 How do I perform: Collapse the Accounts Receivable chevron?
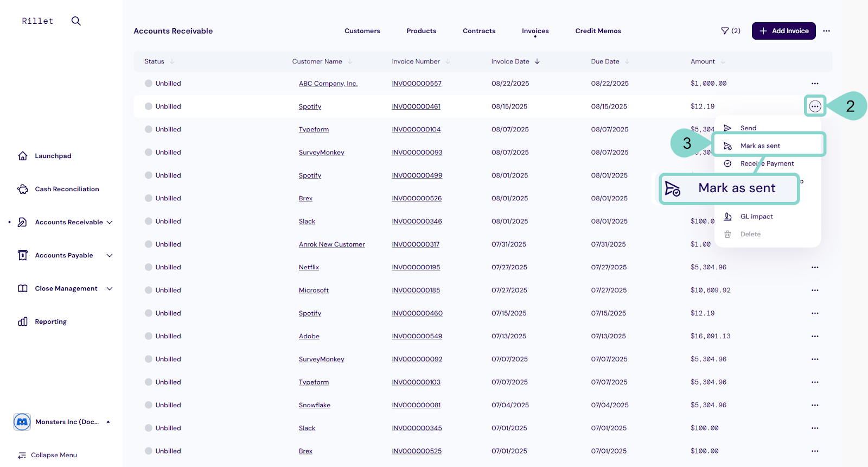(110, 222)
